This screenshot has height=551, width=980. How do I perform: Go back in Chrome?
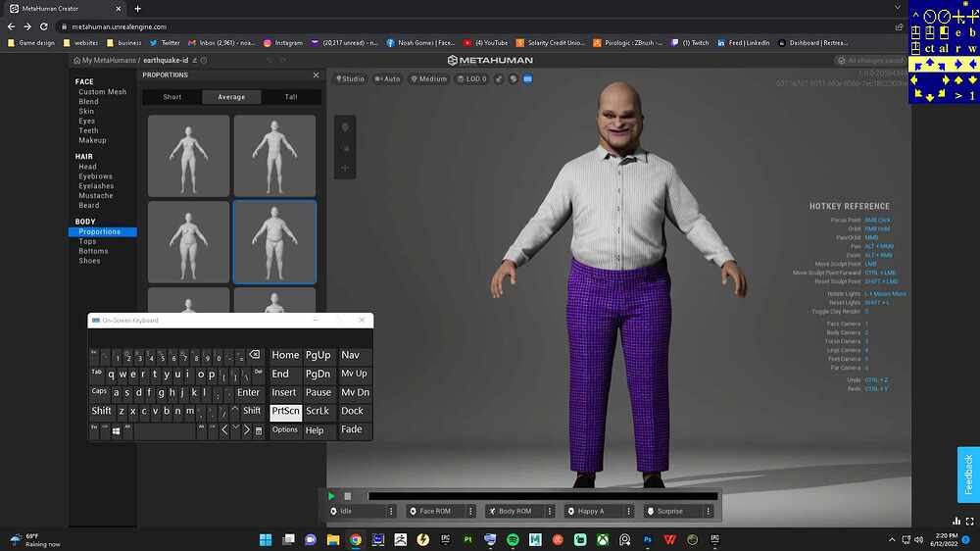(x=11, y=26)
